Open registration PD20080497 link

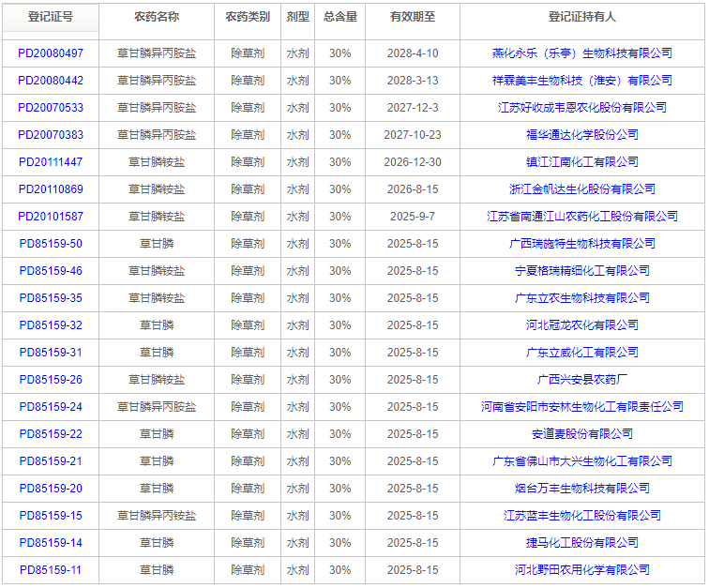coord(51,53)
